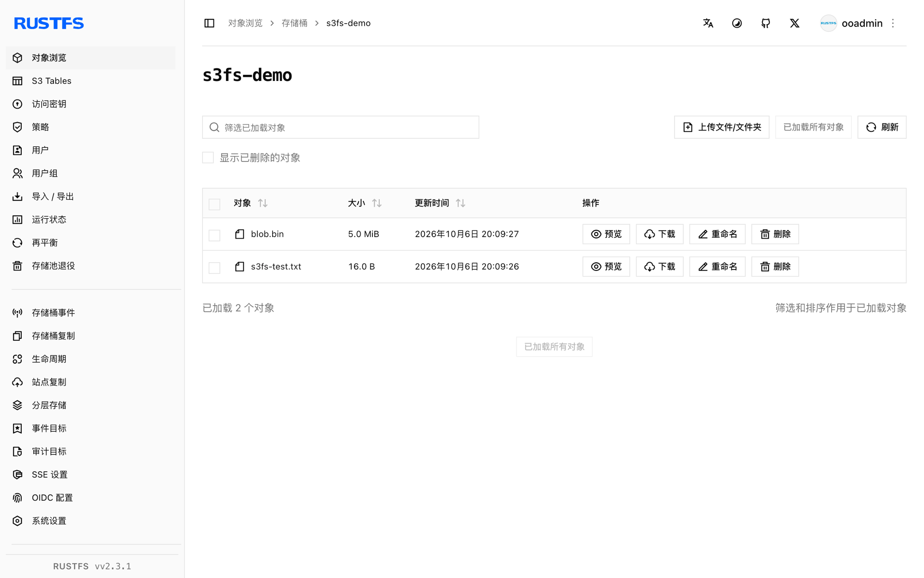Click the 存储桶 breadcrumb link
This screenshot has height=578, width=924.
pos(295,23)
